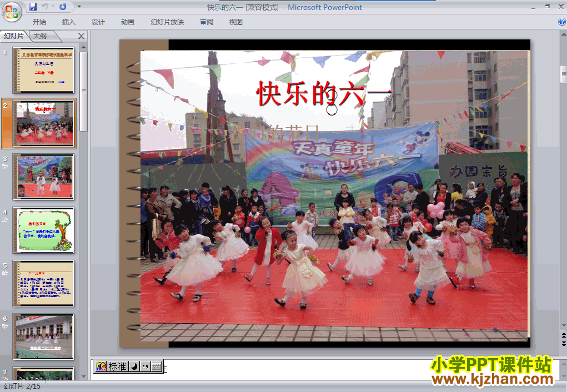
Task: Click animation star icon beside slide 4
Action: point(5,219)
